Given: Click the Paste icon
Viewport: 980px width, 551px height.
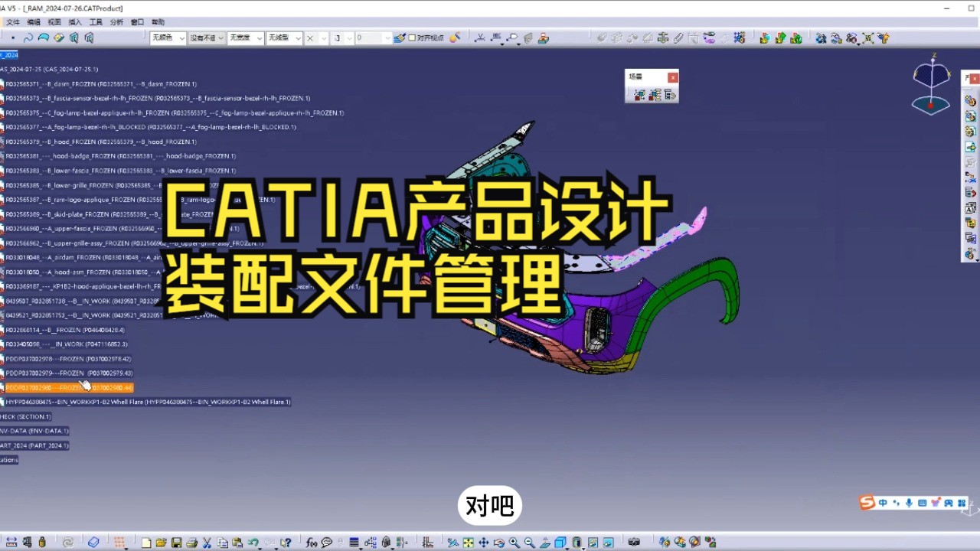Looking at the screenshot, I should (237, 543).
